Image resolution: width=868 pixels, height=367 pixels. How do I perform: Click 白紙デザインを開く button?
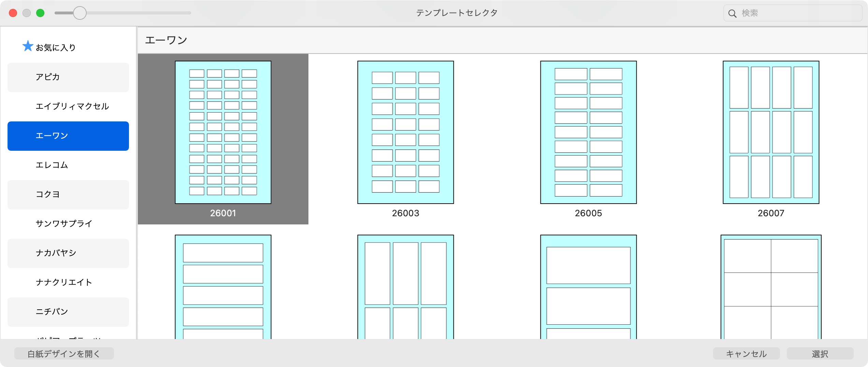pyautogui.click(x=64, y=354)
